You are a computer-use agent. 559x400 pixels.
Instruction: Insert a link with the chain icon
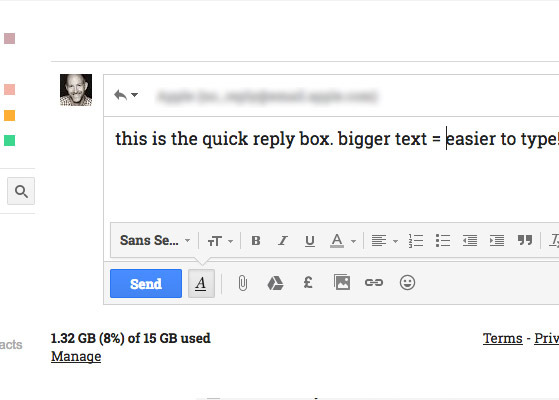pos(374,283)
